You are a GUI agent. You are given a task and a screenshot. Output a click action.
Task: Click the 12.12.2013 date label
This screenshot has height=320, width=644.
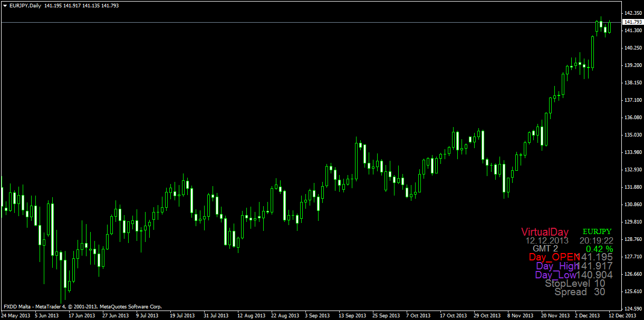tap(547, 240)
